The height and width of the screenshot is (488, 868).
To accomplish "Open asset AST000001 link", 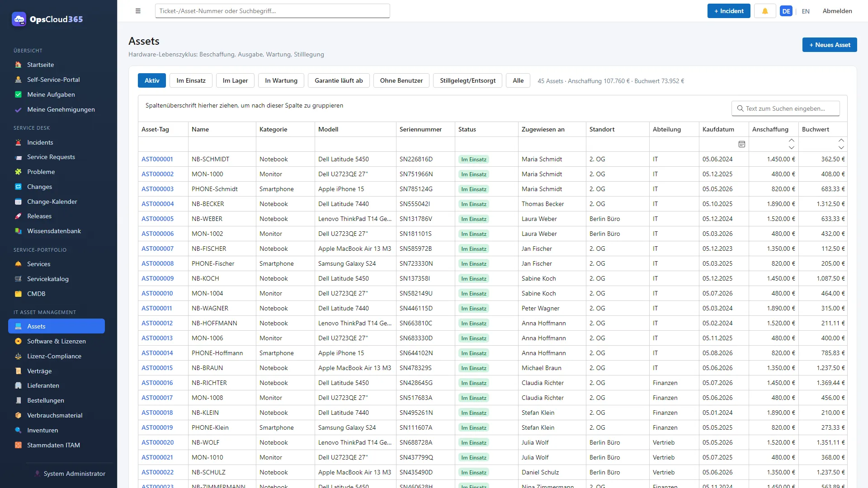I will click(x=157, y=159).
